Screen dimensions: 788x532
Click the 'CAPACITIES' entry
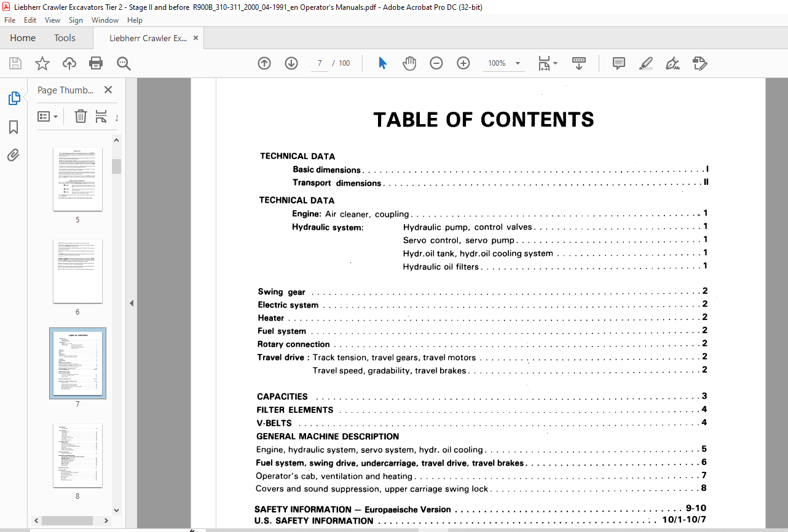pyautogui.click(x=282, y=397)
